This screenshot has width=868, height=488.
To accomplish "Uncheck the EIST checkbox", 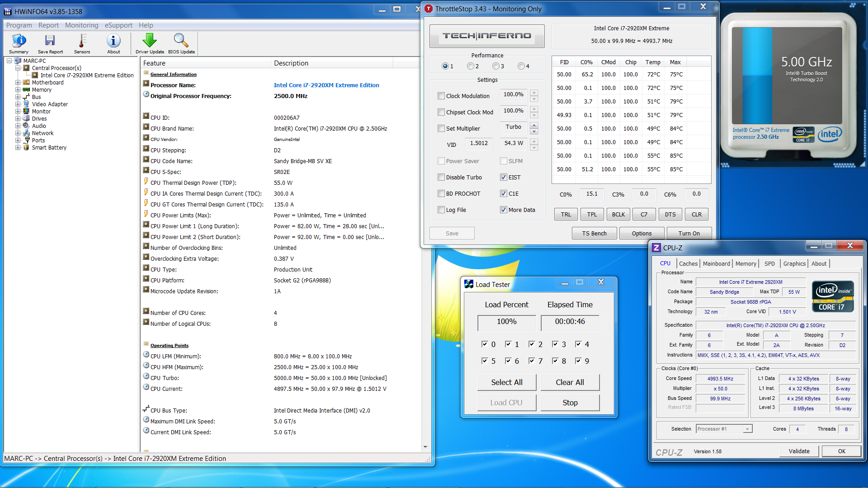I will pos(504,177).
